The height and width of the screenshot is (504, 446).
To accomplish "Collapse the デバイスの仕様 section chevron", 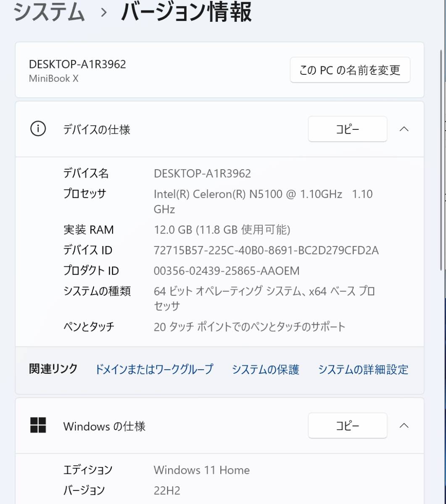I will 404,129.
